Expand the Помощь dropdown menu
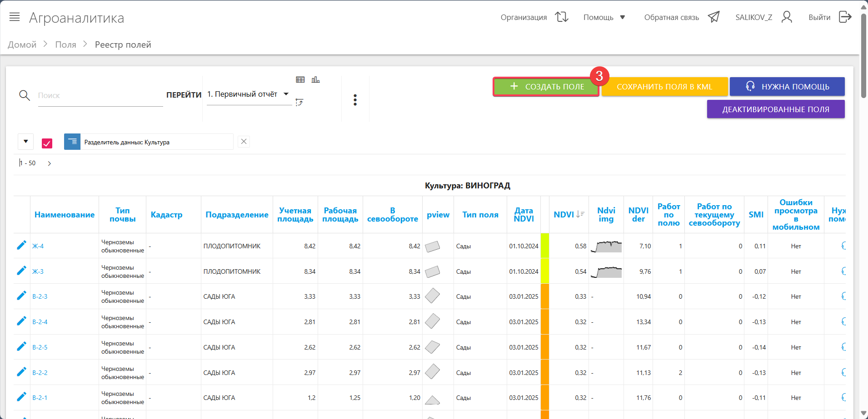Screen dimensions: 868x419 coord(604,17)
